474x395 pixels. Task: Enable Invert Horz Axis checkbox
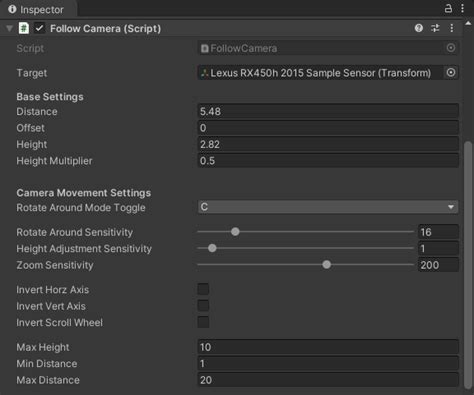203,289
